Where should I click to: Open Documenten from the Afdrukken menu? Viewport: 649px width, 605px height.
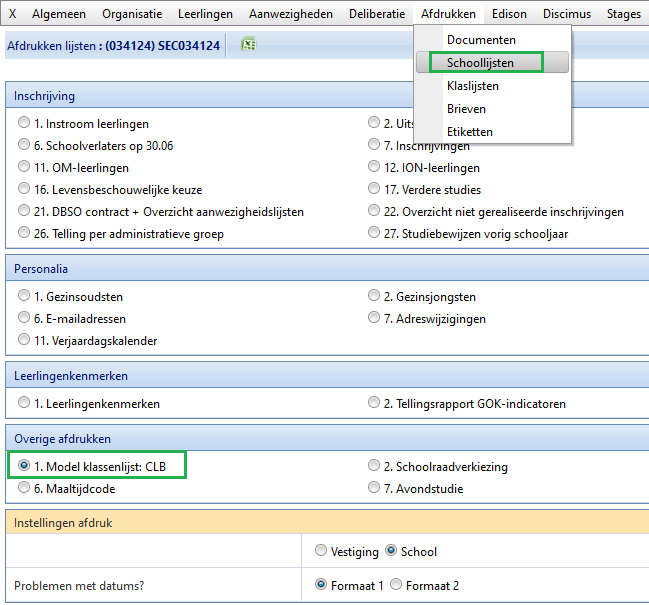[481, 40]
